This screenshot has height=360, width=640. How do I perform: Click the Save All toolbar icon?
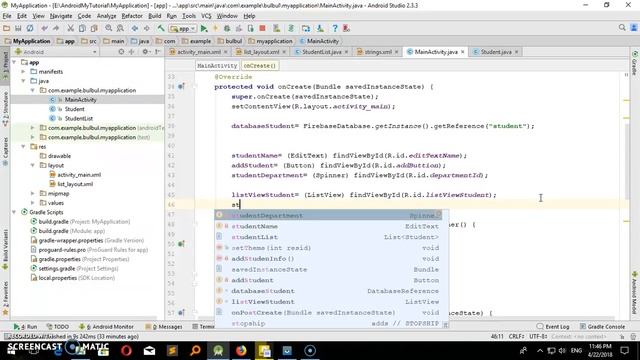point(18,28)
